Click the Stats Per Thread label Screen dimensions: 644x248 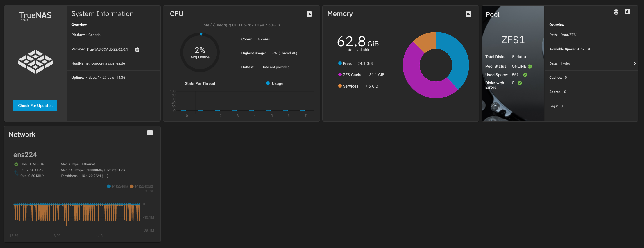(x=200, y=83)
